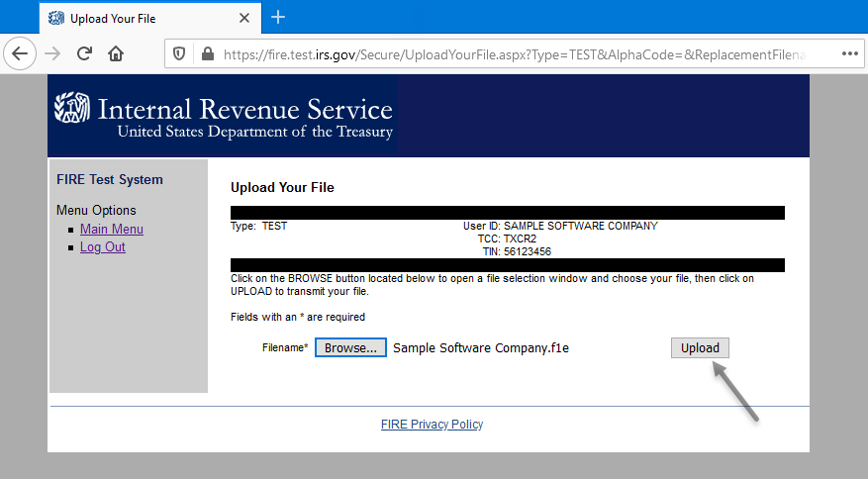Click the Upload button
The image size is (868, 479).
(700, 348)
